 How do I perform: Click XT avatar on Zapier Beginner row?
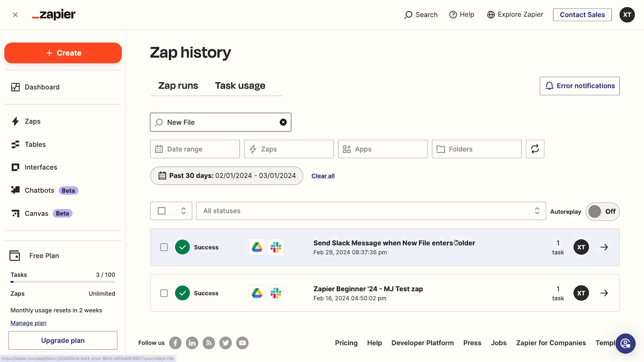point(581,293)
